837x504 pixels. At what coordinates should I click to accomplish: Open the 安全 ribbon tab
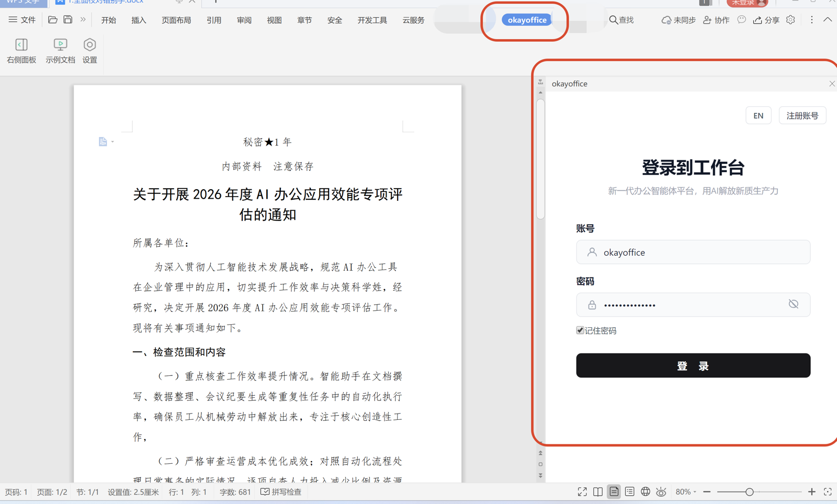point(335,20)
